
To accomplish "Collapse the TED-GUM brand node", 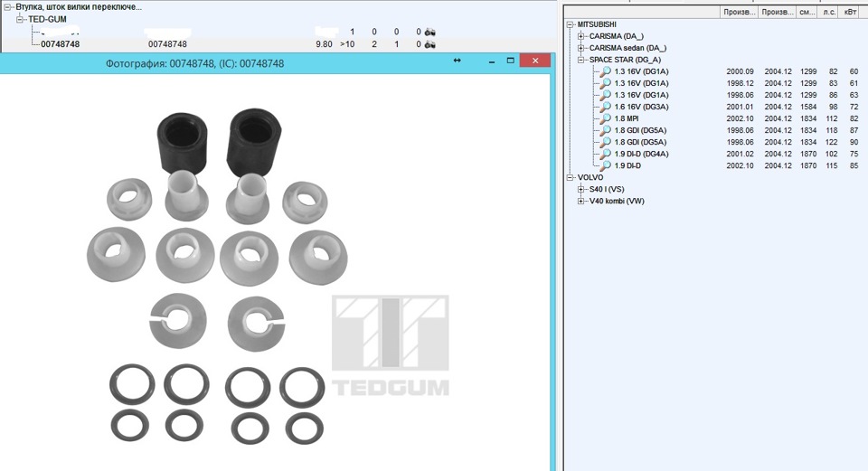I will pos(21,19).
